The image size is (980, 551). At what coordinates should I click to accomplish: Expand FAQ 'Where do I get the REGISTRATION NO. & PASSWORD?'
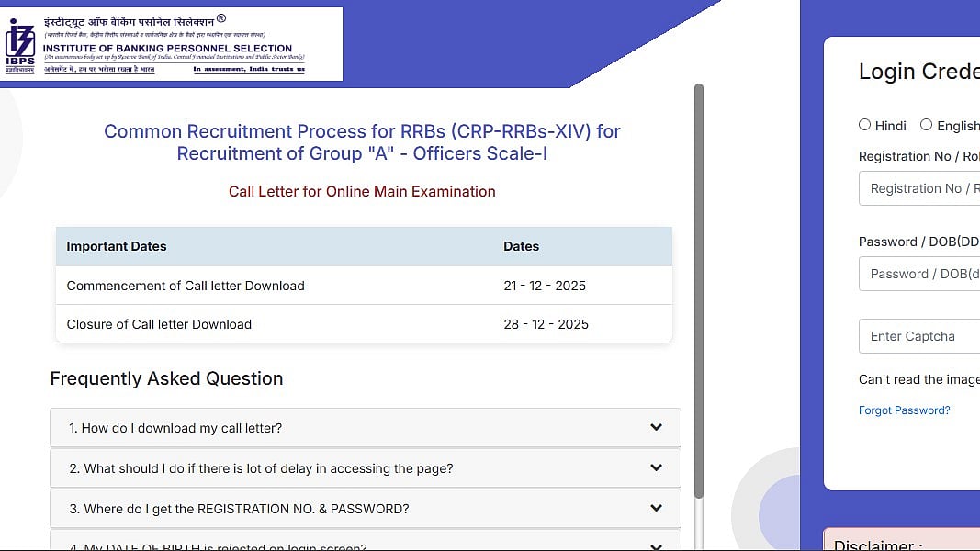pos(364,508)
